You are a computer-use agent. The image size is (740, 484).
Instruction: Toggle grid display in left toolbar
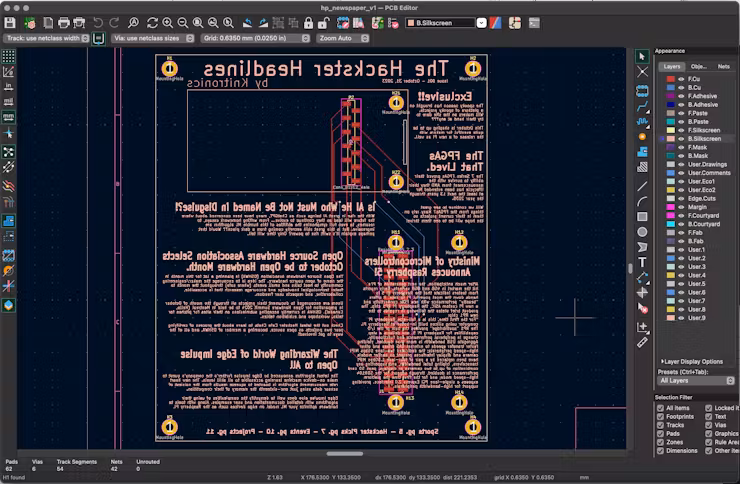coord(8,57)
